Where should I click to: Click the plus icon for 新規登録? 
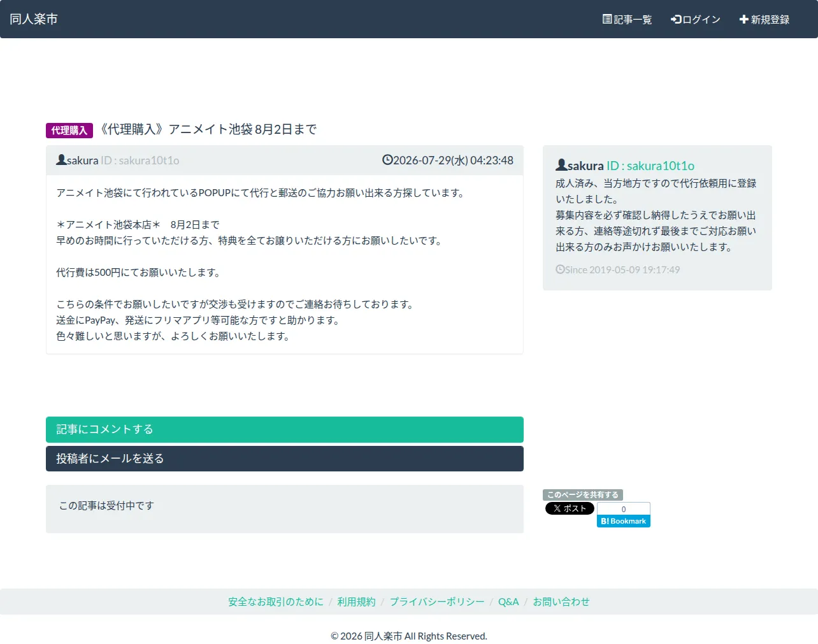743,19
